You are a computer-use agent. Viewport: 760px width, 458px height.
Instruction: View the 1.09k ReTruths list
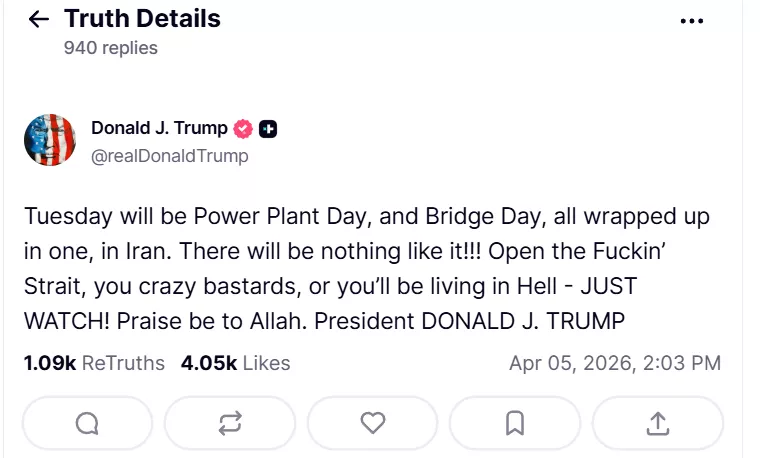[x=94, y=363]
